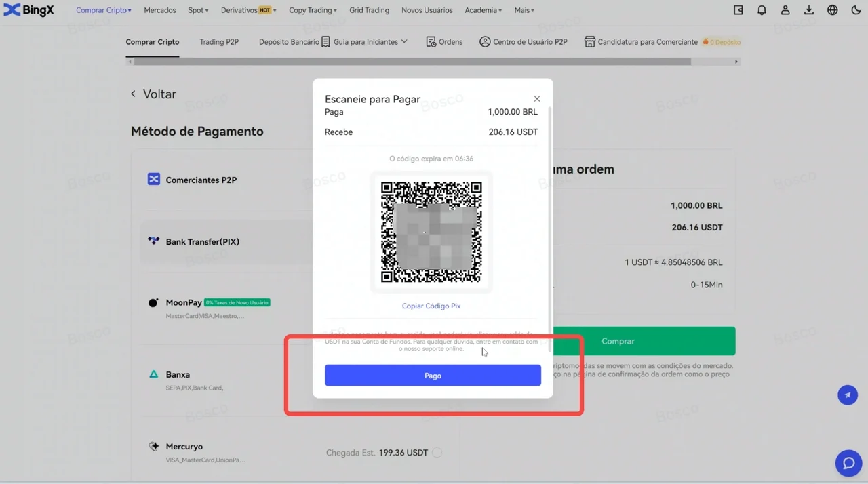Open the Mercados menu item
The height and width of the screenshot is (484, 868).
click(160, 10)
